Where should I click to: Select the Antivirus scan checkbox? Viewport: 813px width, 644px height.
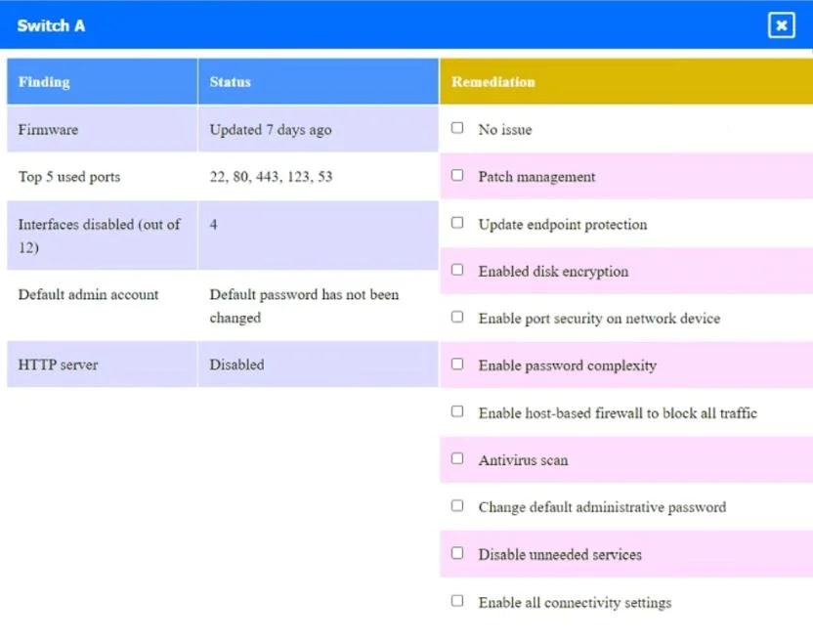[456, 459]
